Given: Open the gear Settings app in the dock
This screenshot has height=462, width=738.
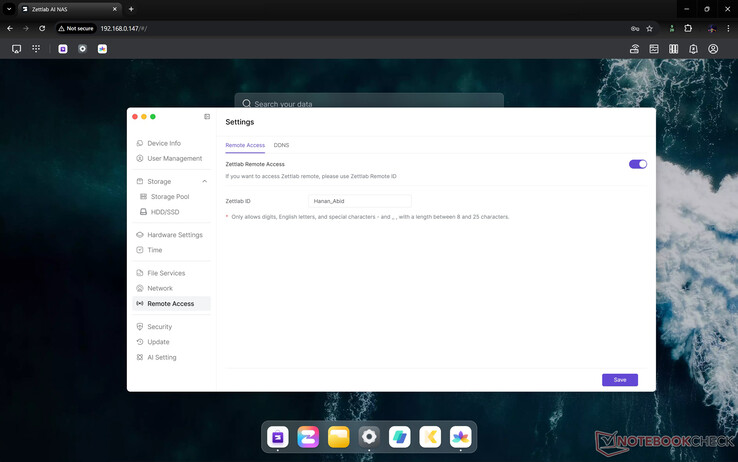Looking at the screenshot, I should pyautogui.click(x=369, y=437).
